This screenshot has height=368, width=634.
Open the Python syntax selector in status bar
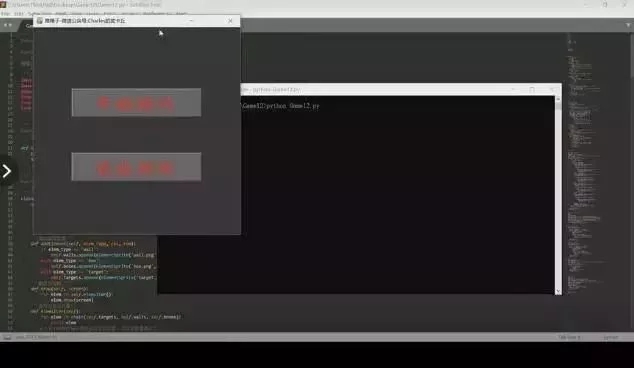(x=611, y=337)
